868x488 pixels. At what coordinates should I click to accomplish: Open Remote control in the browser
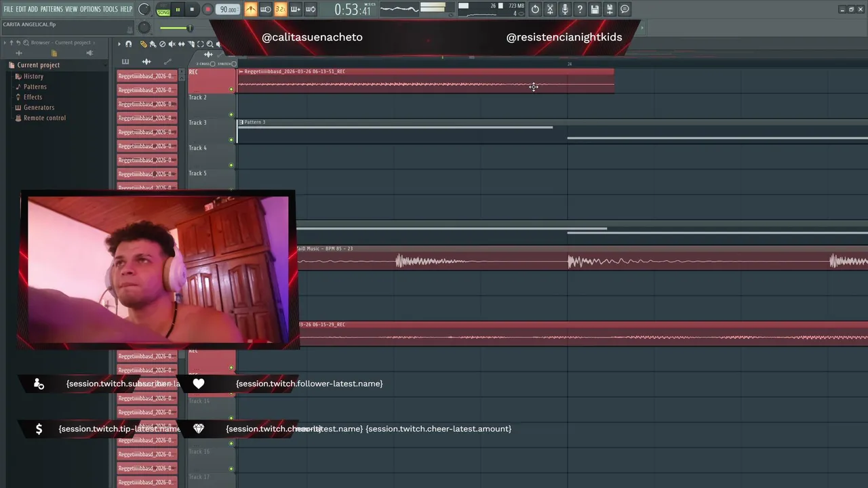point(45,118)
